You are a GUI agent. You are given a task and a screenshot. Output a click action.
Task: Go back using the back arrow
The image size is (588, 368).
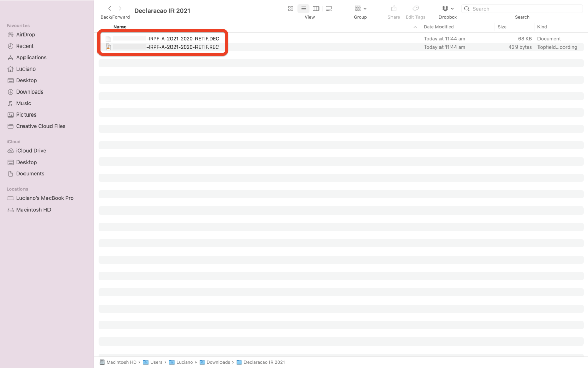click(110, 9)
